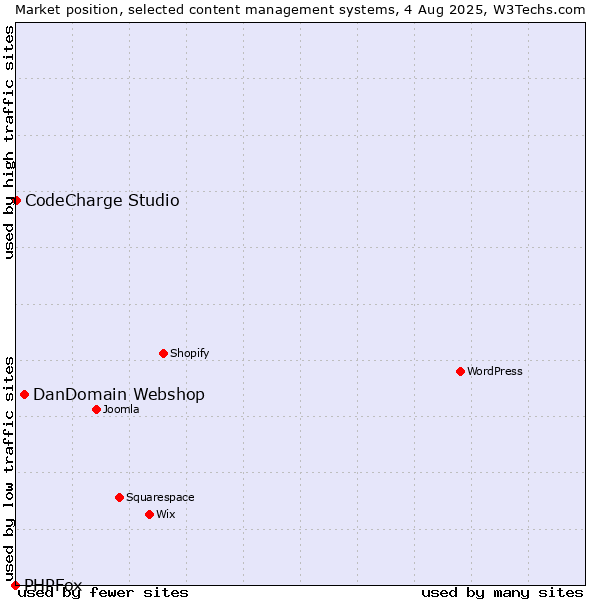
Task: Click the DanDomain Webshop red marker
Action: 24,395
